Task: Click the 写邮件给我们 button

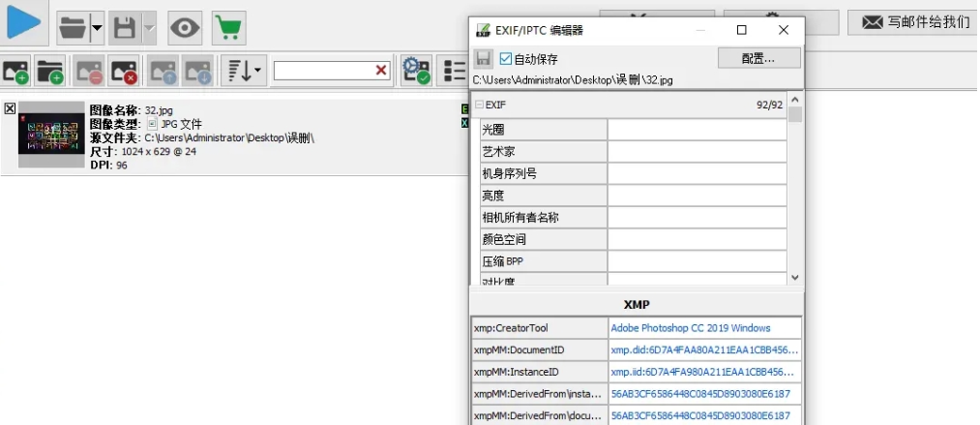Action: (914, 22)
